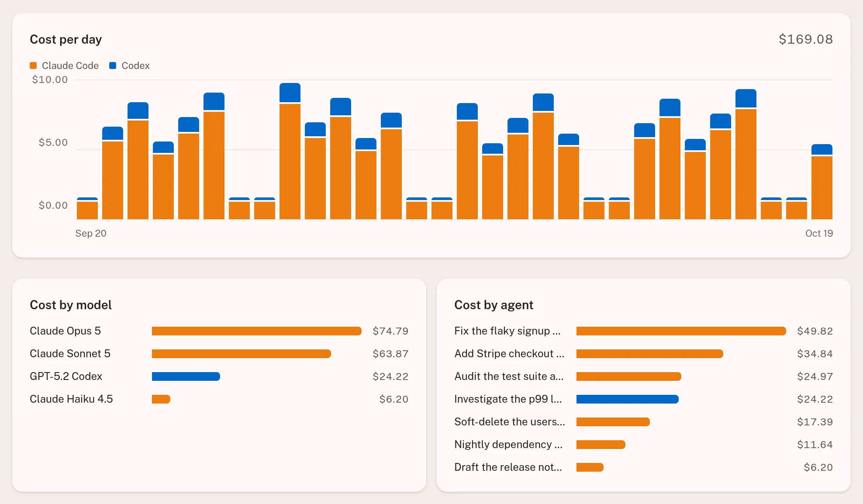Viewport: 863px width, 504px height.
Task: Select the Claude Sonnet 5 row label
Action: tap(70, 354)
